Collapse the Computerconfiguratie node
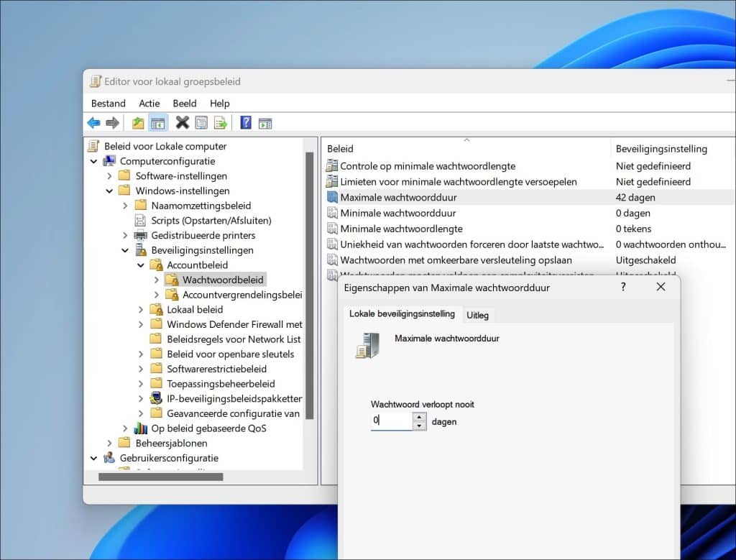 pos(93,161)
